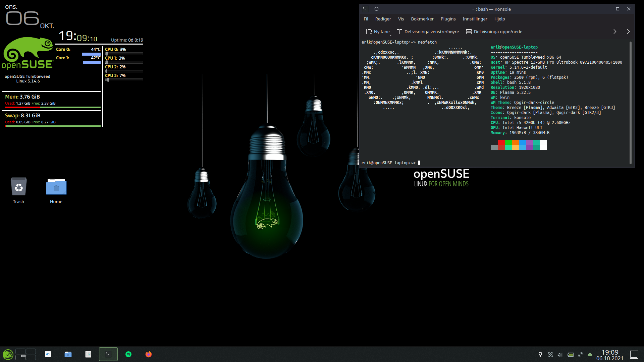Open the panel clock showing 19:09
The image size is (644, 362).
(x=610, y=355)
